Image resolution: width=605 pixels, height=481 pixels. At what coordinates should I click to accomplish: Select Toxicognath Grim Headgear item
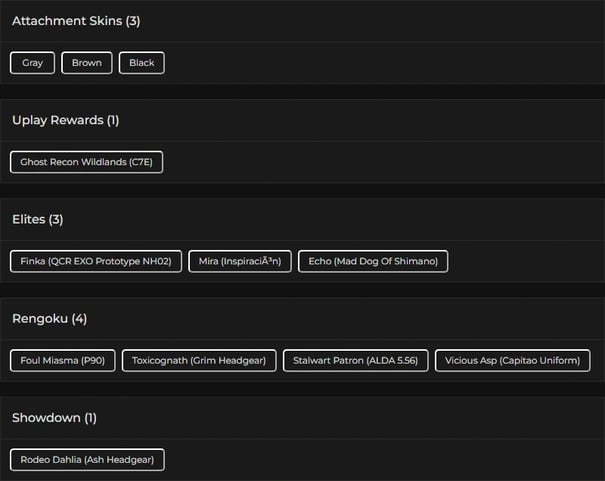click(199, 361)
